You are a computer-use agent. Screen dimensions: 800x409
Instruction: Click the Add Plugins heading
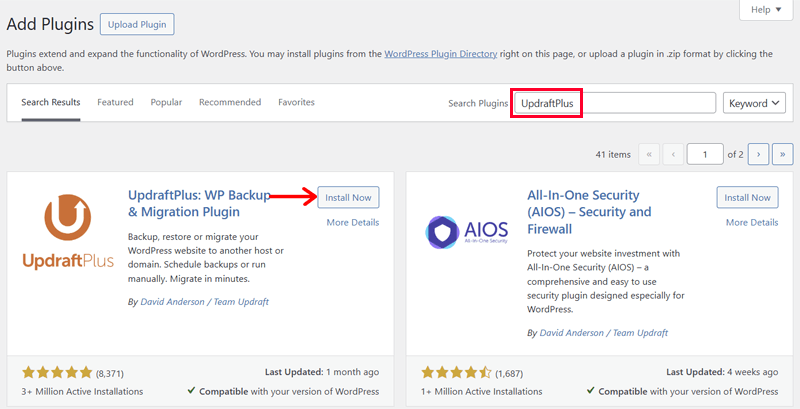tap(50, 24)
